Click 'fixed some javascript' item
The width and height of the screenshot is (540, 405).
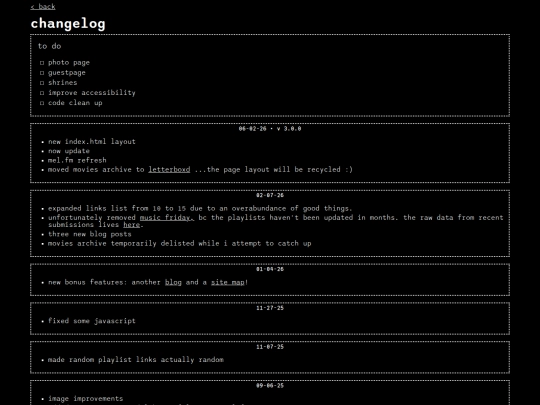[92, 321]
